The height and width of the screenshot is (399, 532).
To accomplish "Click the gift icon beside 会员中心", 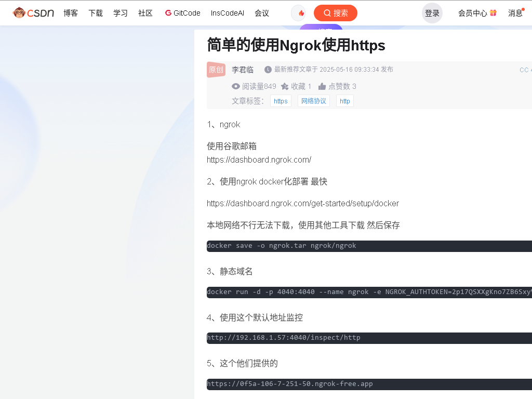I will (x=494, y=13).
